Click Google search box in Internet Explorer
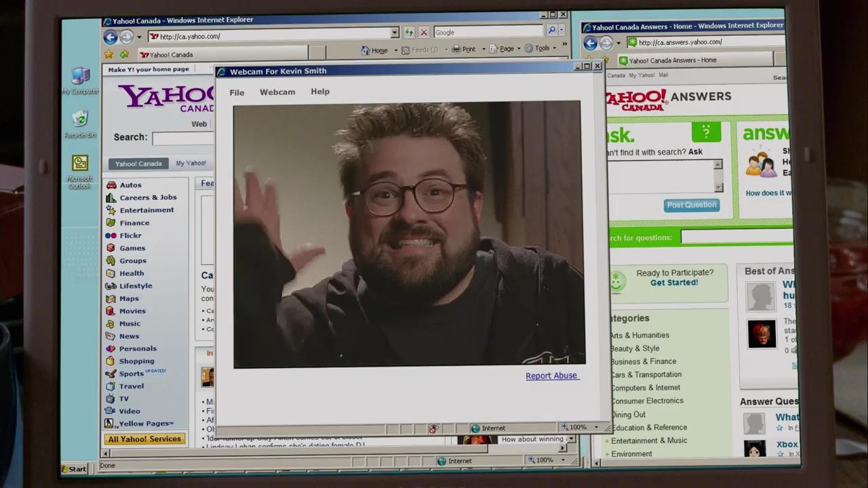The height and width of the screenshot is (488, 868). [x=488, y=32]
